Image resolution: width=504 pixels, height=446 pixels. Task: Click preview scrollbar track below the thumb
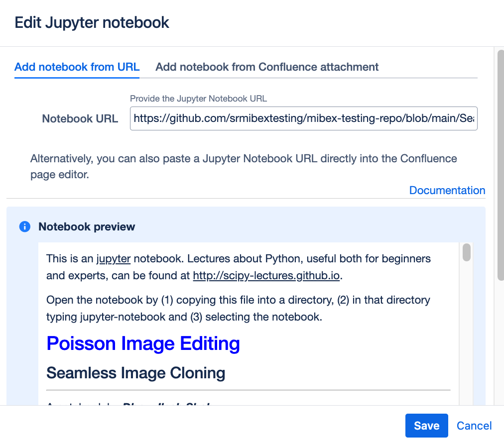(467, 338)
